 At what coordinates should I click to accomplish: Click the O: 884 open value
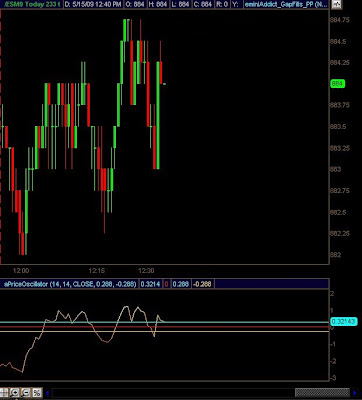[x=134, y=5]
